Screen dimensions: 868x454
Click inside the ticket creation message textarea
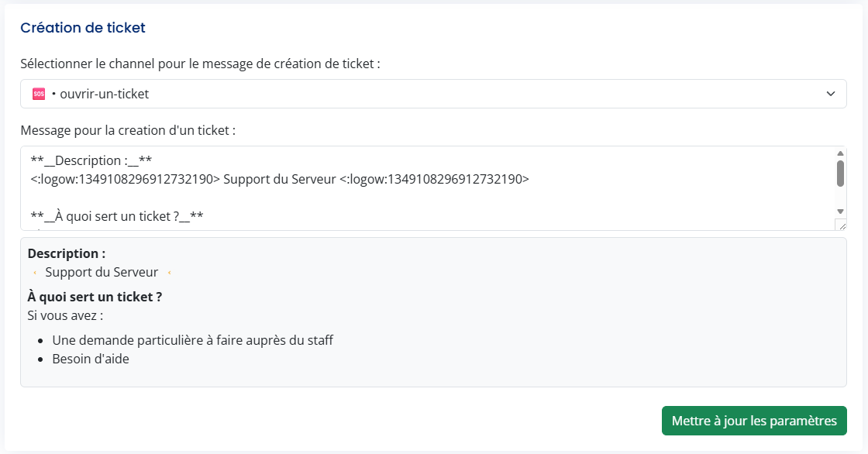coord(426,198)
